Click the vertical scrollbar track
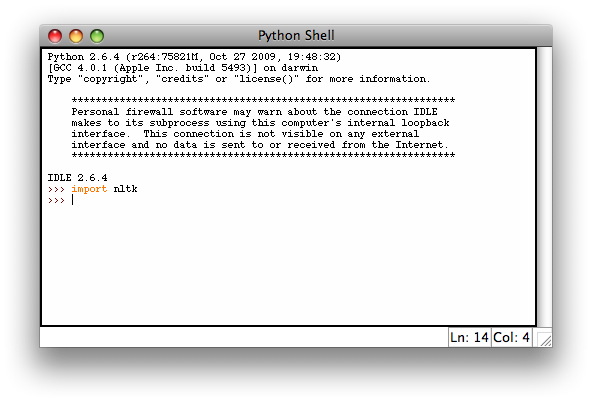 pos(544,186)
